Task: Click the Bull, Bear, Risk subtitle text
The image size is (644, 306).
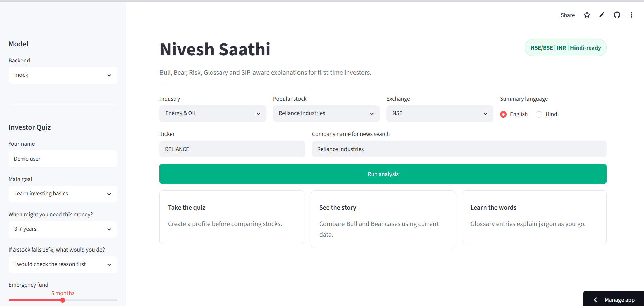Action: pyautogui.click(x=265, y=73)
